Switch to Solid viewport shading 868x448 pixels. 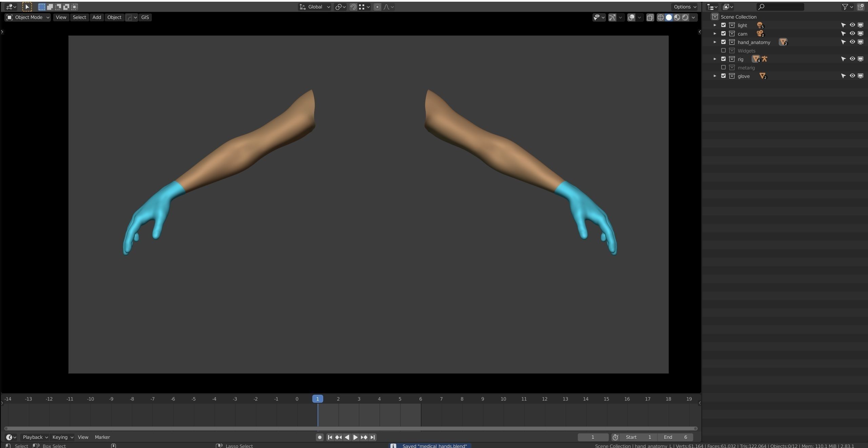point(669,17)
